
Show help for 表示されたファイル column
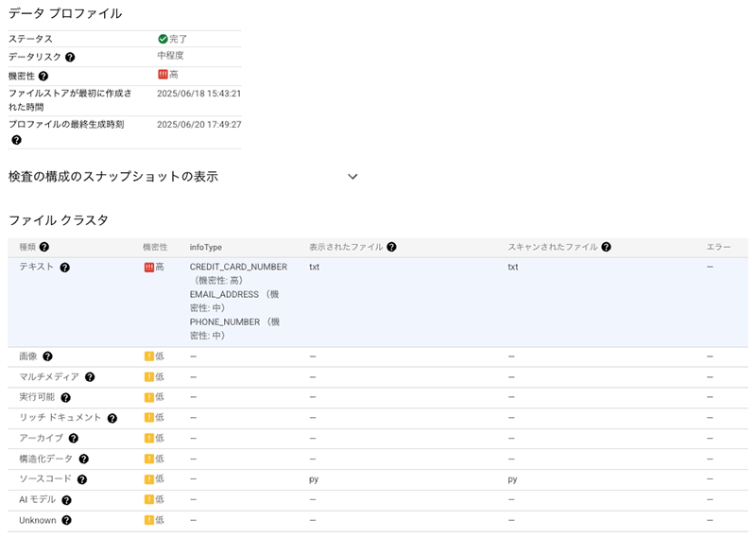pyautogui.click(x=391, y=248)
